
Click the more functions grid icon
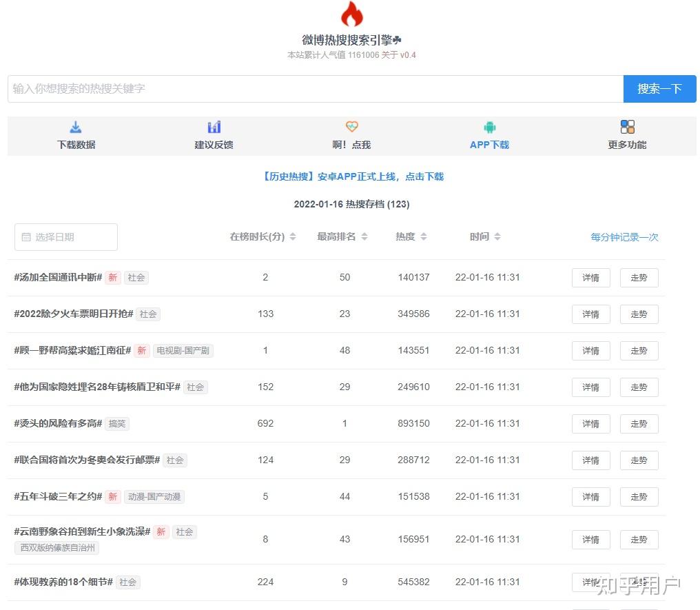627,127
